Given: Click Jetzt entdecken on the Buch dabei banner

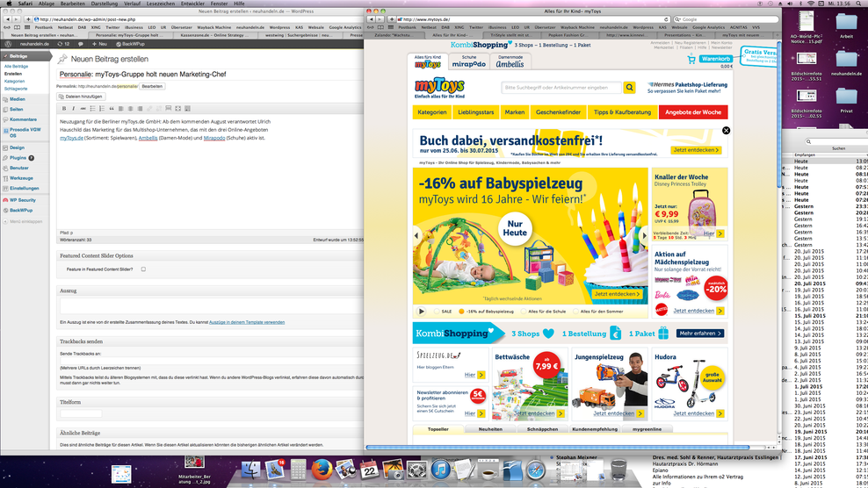Looking at the screenshot, I should [696, 150].
